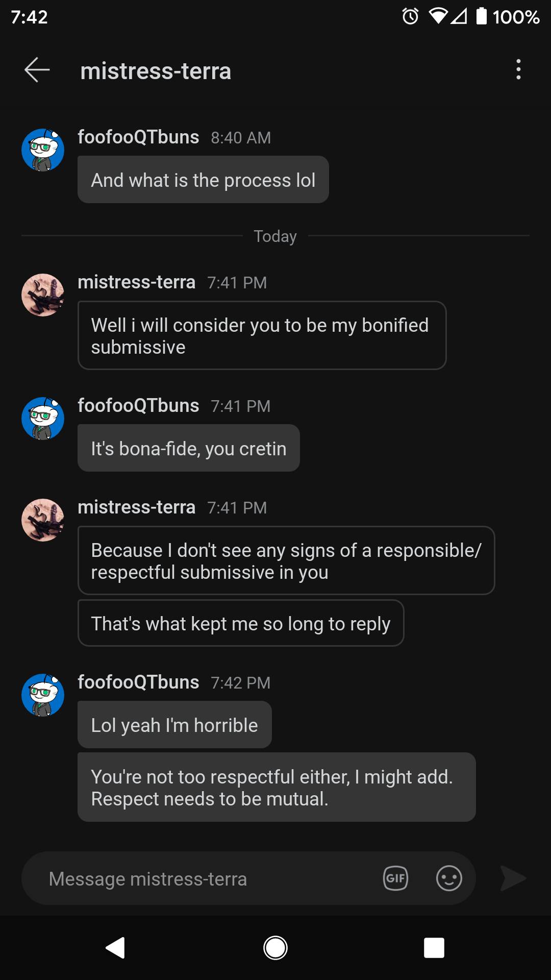Tap the 'Lol yeah I'm horrible' bubble
Viewport: 551px width, 980px height.
tap(174, 725)
